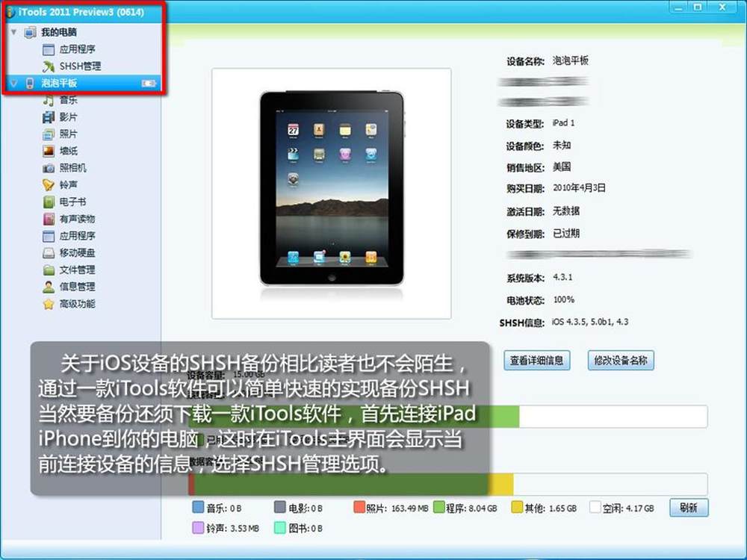Click the book icon for 电子书
The height and width of the screenshot is (560, 747).
point(49,202)
